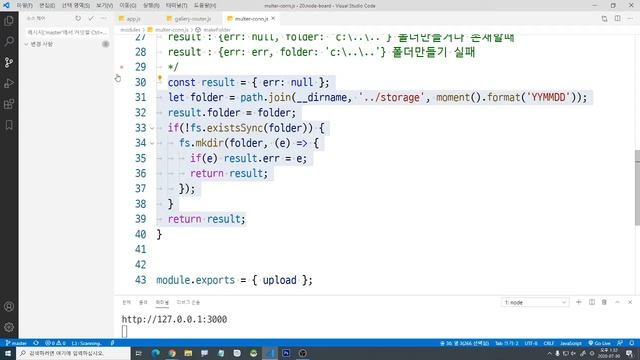The height and width of the screenshot is (360, 640).
Task: Open the Run and Debug view
Action: (9, 83)
